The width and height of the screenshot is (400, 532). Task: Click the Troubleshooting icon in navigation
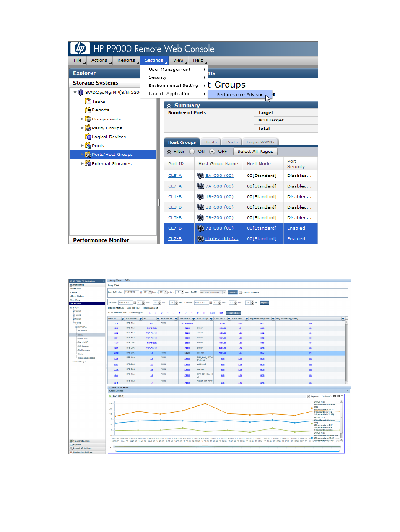pyautogui.click(x=71, y=441)
